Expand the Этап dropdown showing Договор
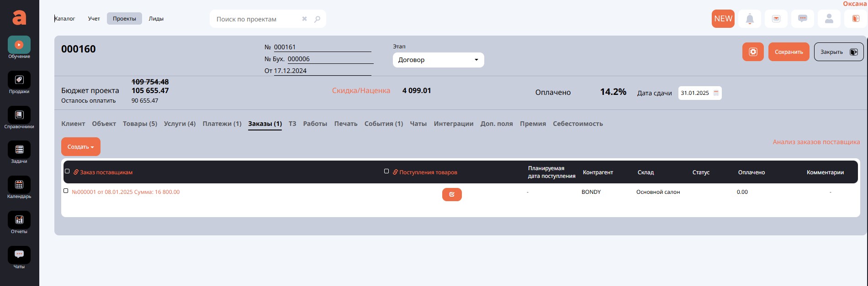The image size is (868, 286). (x=438, y=60)
